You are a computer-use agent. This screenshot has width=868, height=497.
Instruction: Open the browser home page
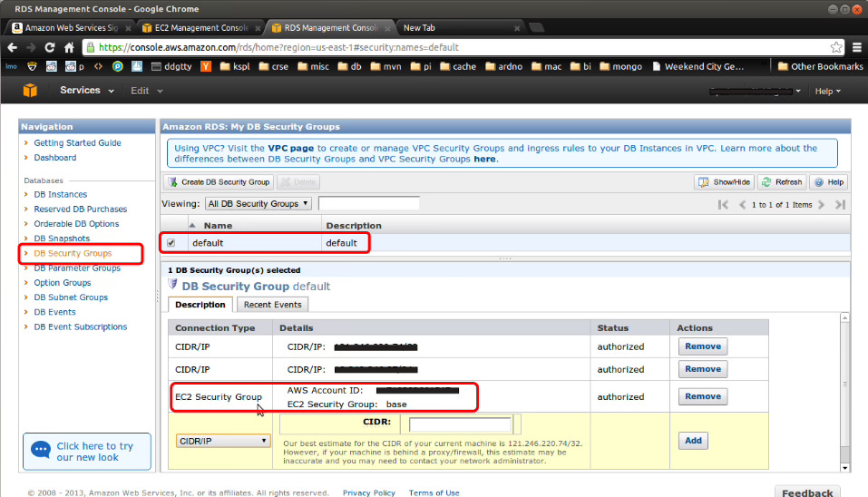[x=69, y=47]
